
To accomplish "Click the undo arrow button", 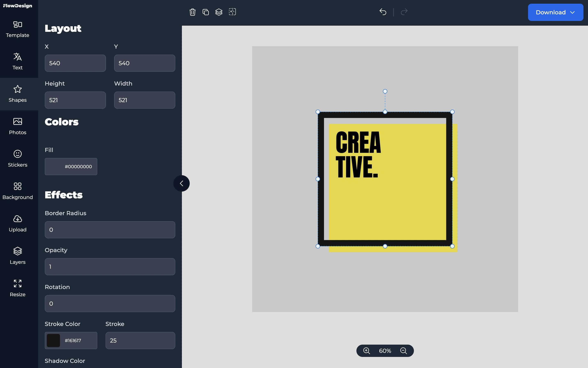I will tap(383, 11).
